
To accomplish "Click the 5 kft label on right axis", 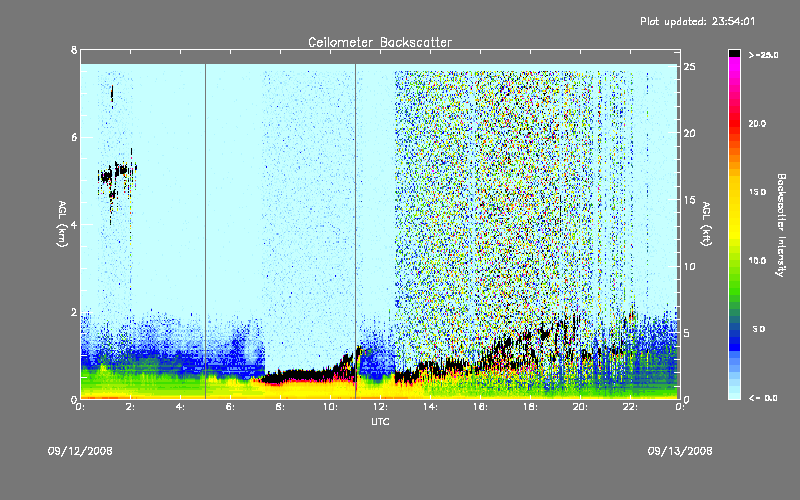I will [x=687, y=333].
